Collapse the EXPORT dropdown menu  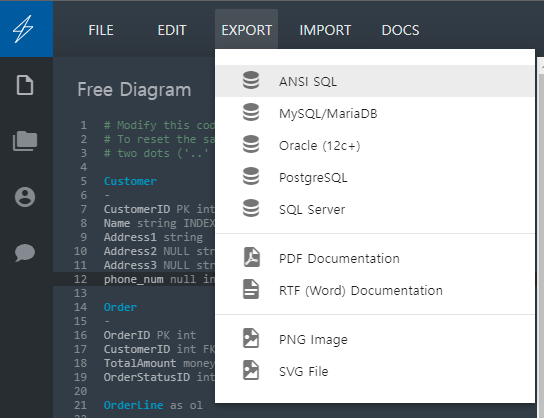[x=247, y=30]
